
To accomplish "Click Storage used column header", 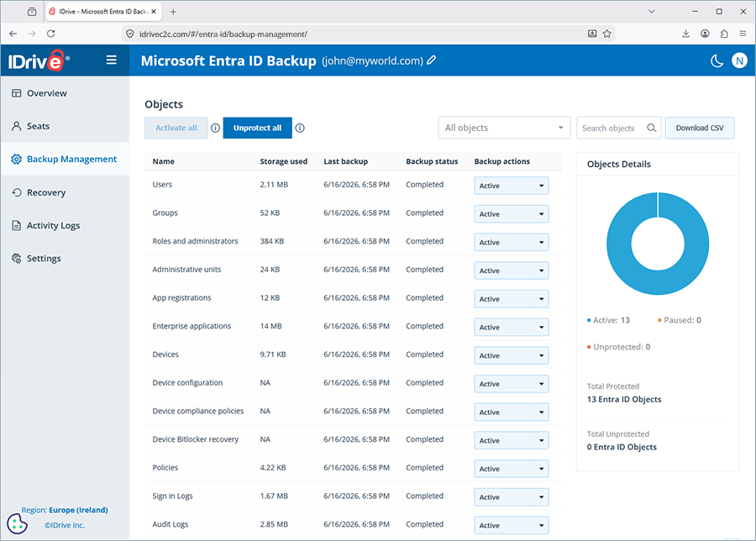I will [x=284, y=161].
